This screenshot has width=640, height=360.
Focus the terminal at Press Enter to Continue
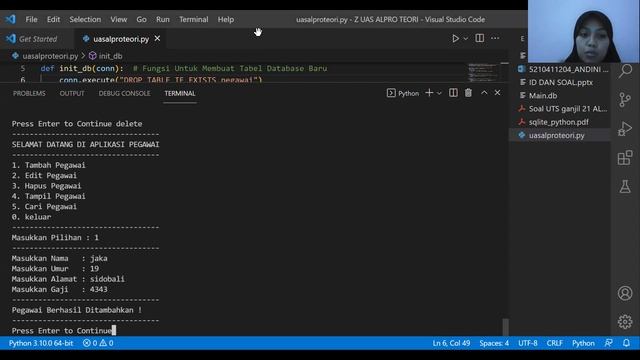63,331
